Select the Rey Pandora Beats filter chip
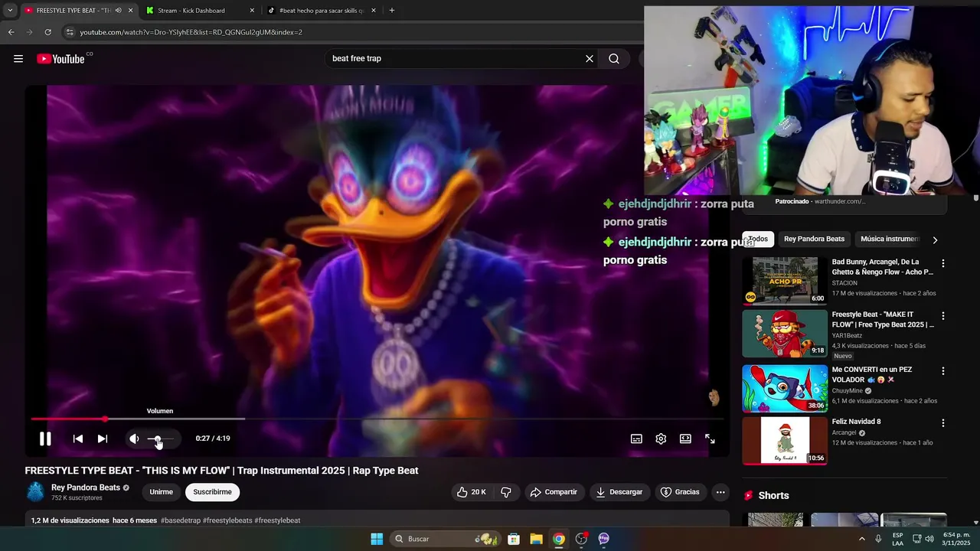 814,239
